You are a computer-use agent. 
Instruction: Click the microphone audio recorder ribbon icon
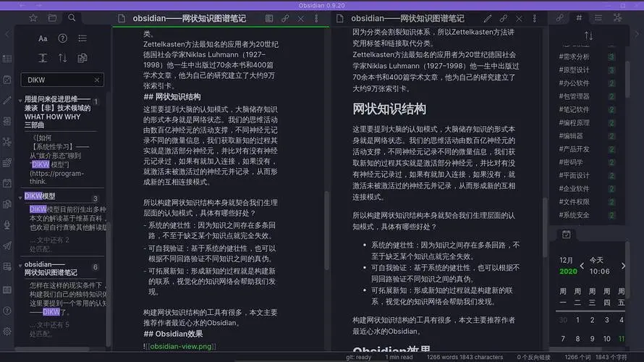[x=7, y=224]
